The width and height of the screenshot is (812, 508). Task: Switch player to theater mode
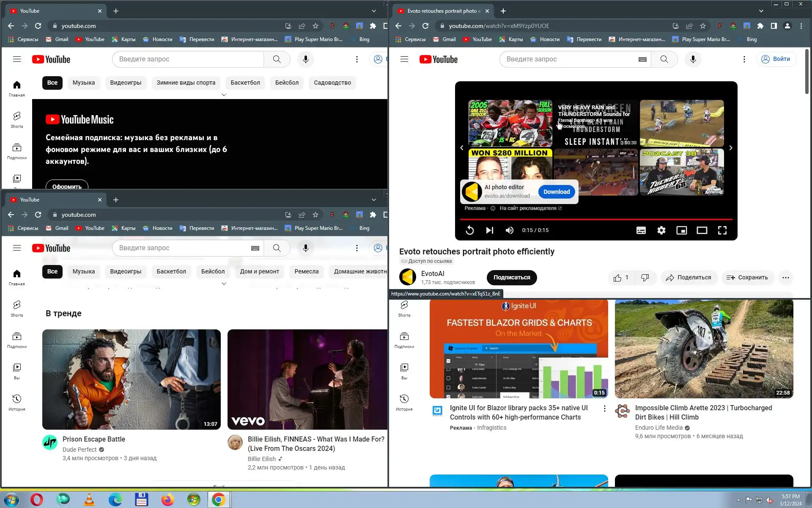[702, 230]
